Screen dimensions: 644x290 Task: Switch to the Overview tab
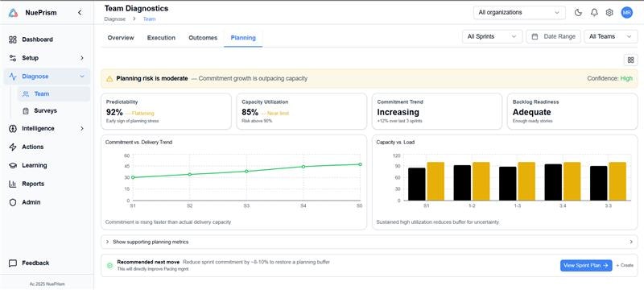(x=121, y=38)
